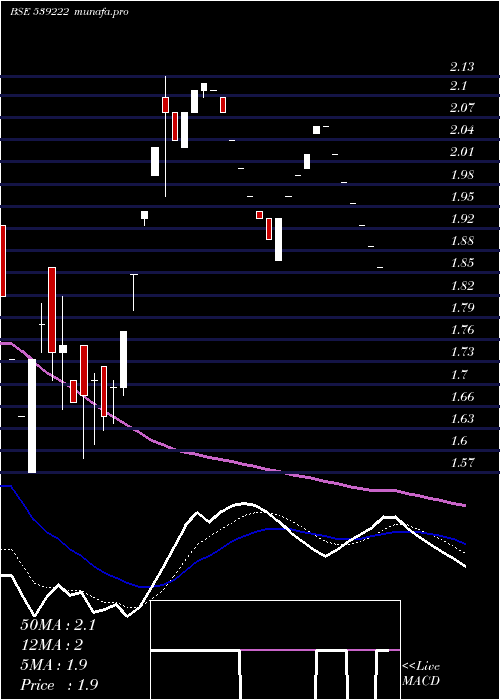Click the 1.57 price axis label
Image resolution: width=500 pixels, height=700 pixels.
(x=462, y=463)
